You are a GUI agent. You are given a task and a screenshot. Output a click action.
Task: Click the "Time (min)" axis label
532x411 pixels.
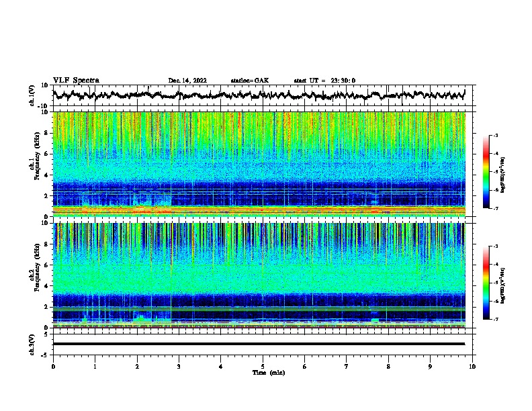coord(269,373)
